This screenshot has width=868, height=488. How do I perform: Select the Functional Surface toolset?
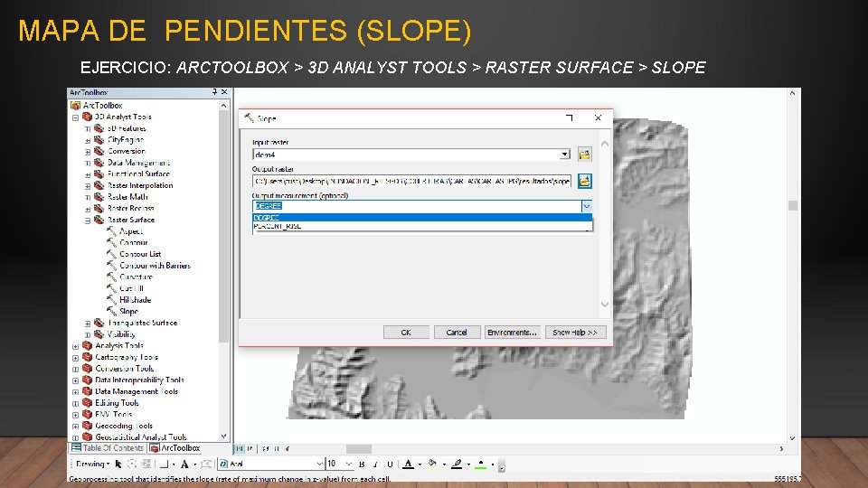tap(132, 174)
